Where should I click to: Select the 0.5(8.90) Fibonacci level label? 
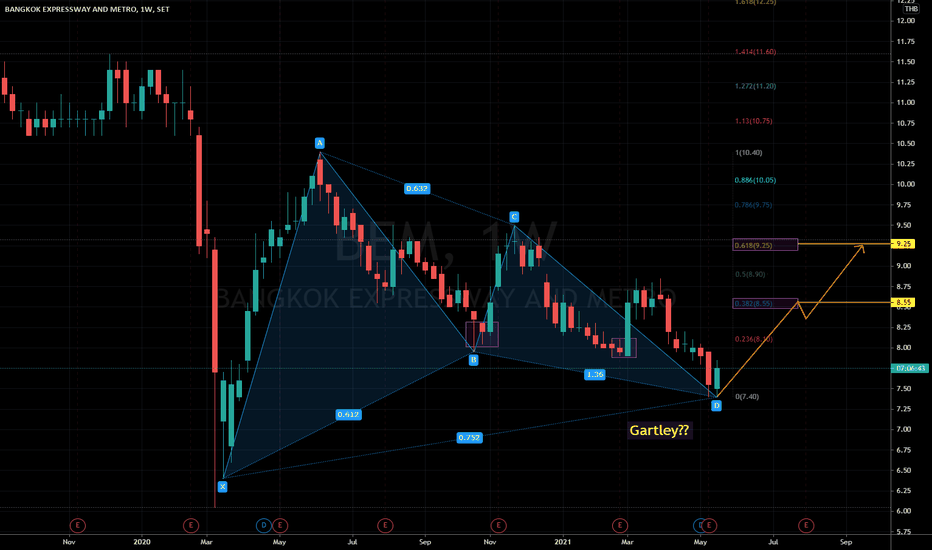coord(750,274)
